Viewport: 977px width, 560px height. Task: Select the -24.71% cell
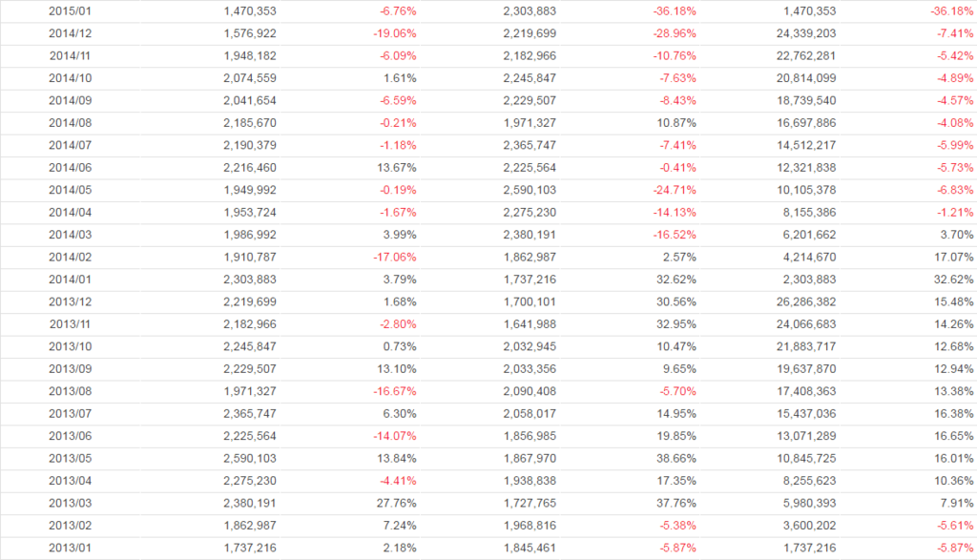[x=674, y=191]
